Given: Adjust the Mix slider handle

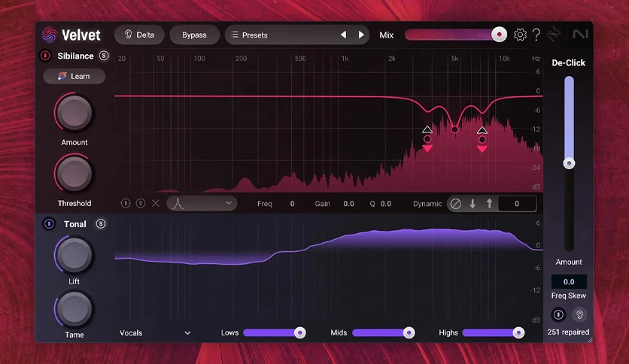Looking at the screenshot, I should [499, 35].
